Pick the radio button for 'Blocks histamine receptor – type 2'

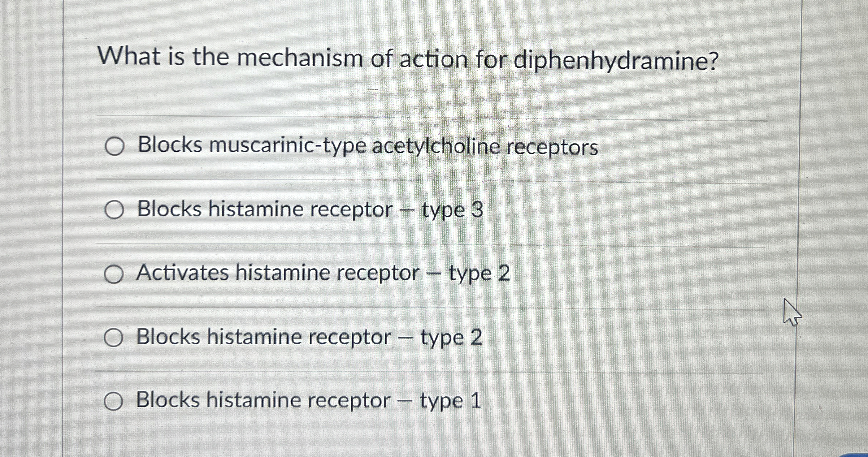(x=113, y=338)
